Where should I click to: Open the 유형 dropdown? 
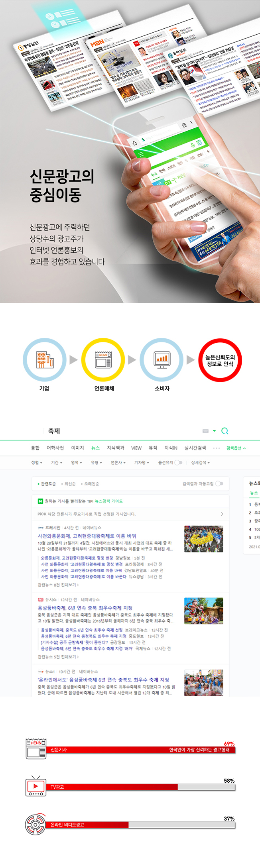[96, 463]
